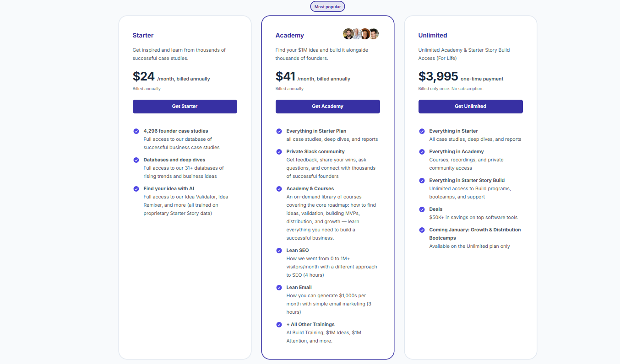Select the Starter plan heading

pos(143,35)
